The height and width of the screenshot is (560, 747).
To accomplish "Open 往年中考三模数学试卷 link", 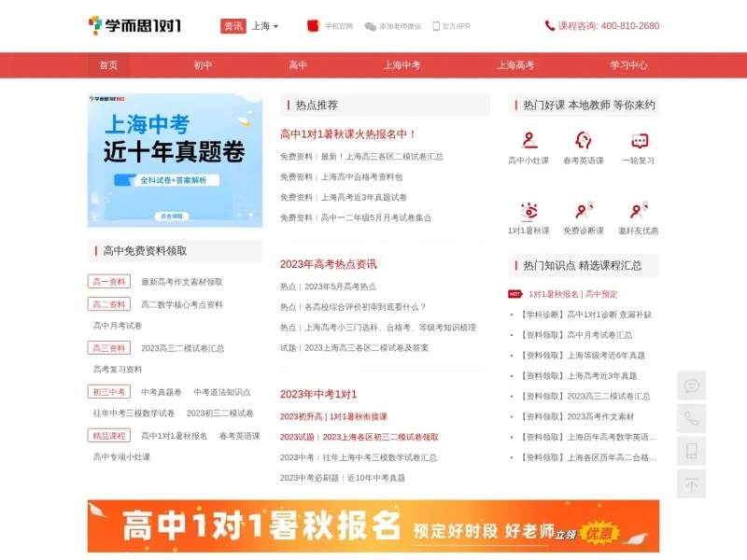I will pos(134,413).
